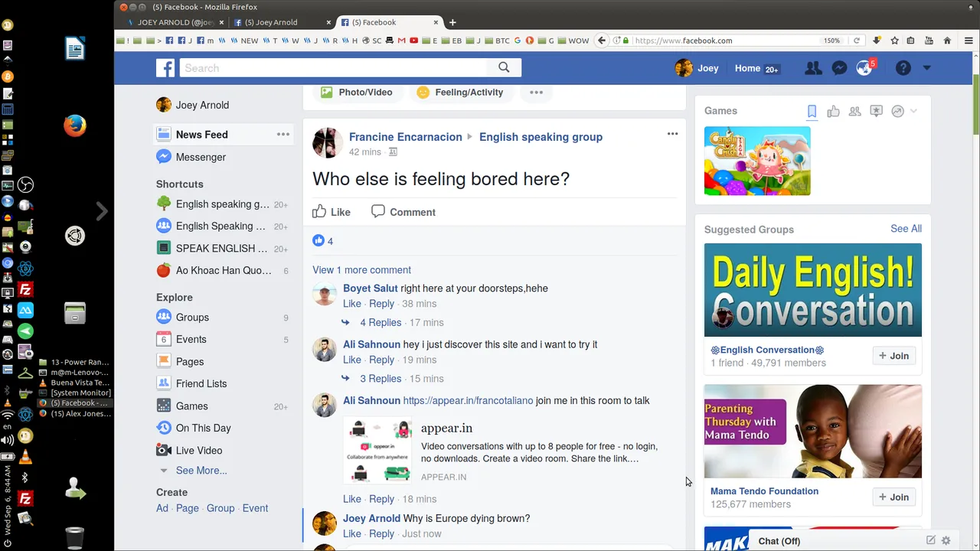
Task: Bookmark page with Firefox star icon
Action: tap(894, 41)
